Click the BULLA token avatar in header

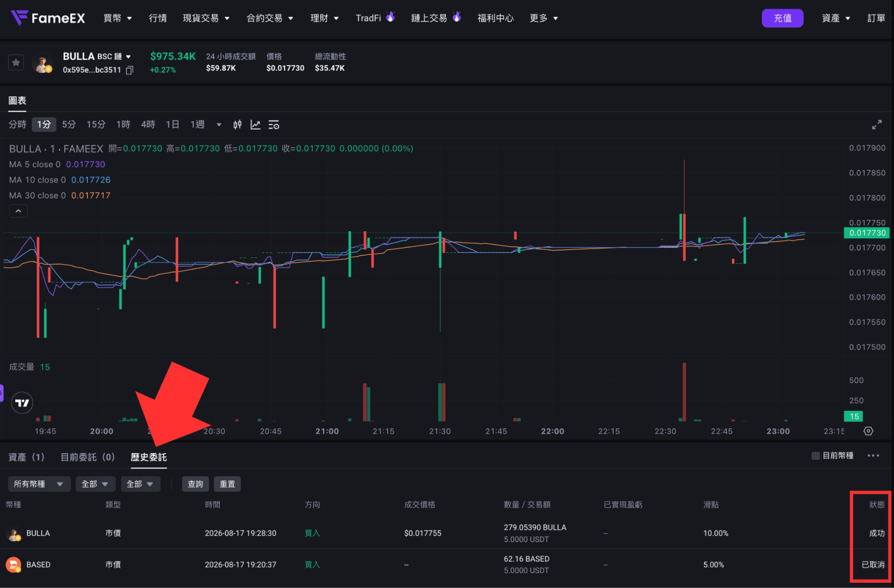pyautogui.click(x=42, y=63)
